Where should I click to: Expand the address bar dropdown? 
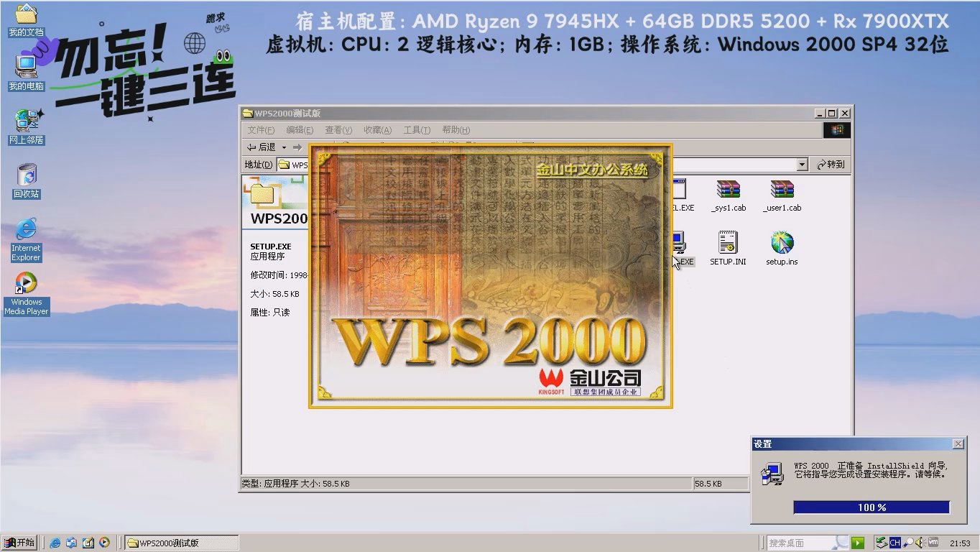coord(803,165)
